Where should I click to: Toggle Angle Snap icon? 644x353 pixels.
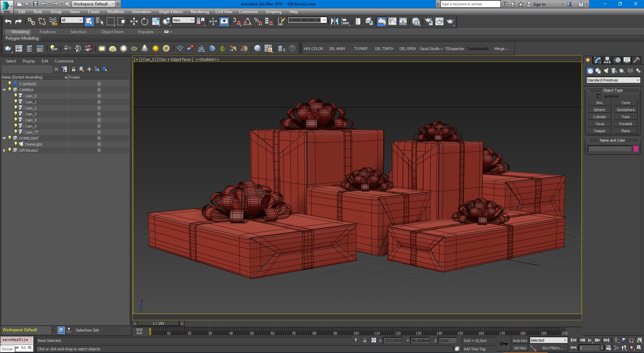tap(247, 21)
